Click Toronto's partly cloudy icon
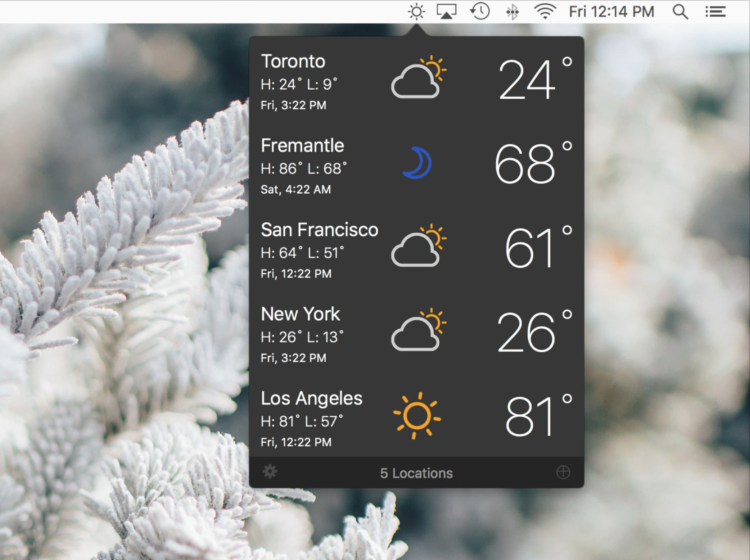The width and height of the screenshot is (750, 560). (x=418, y=78)
